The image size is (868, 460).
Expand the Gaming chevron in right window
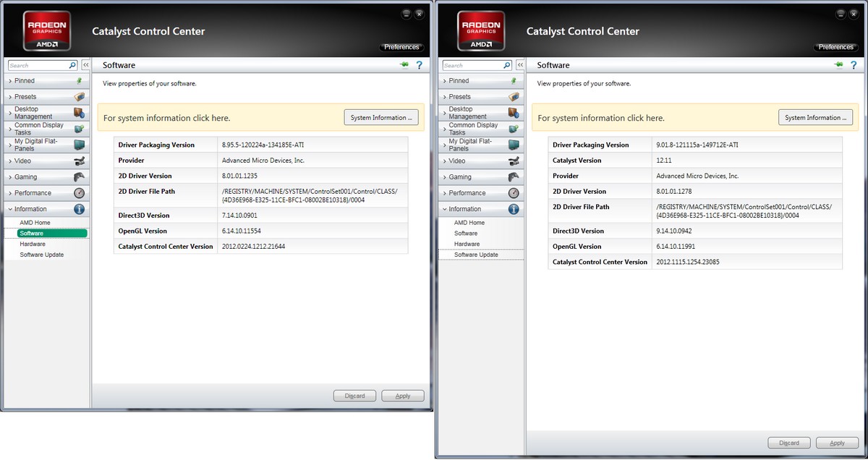coord(444,176)
